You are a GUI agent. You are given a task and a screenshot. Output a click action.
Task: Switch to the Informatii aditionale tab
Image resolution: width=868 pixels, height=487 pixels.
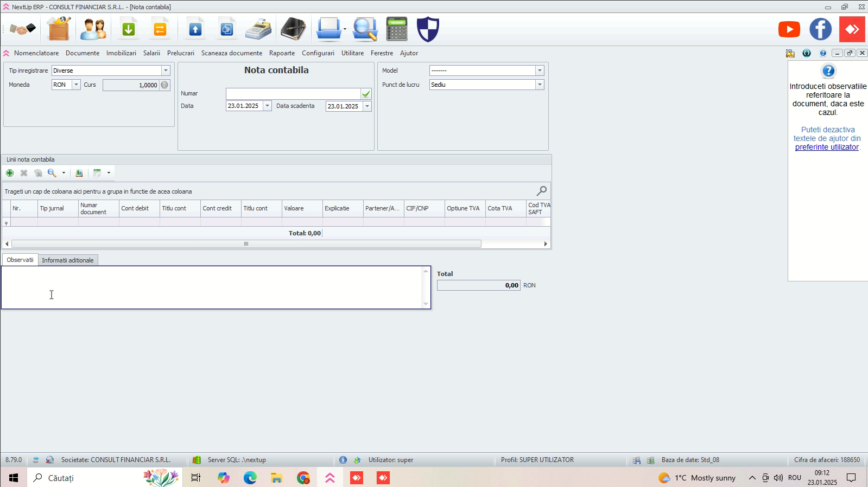pyautogui.click(x=68, y=260)
